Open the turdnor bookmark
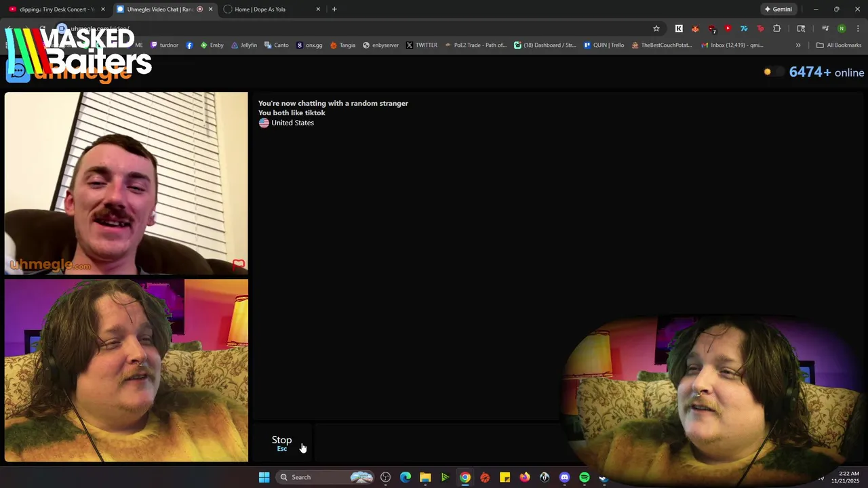Viewport: 868px width, 488px height. pos(164,45)
